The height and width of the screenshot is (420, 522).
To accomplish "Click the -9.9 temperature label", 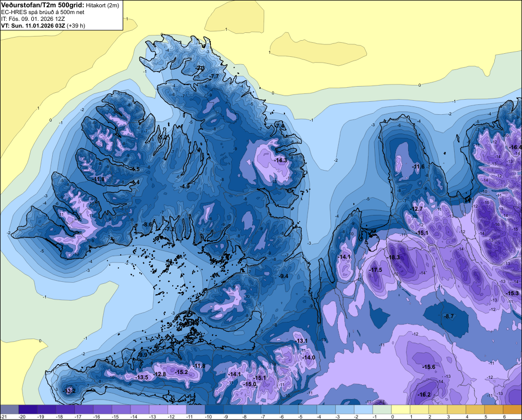I will click(143, 355).
